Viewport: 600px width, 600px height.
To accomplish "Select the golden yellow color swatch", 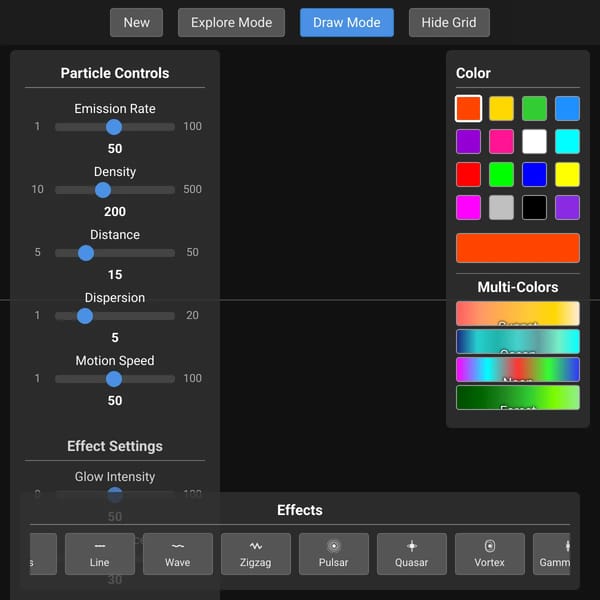I will pos(501,109).
